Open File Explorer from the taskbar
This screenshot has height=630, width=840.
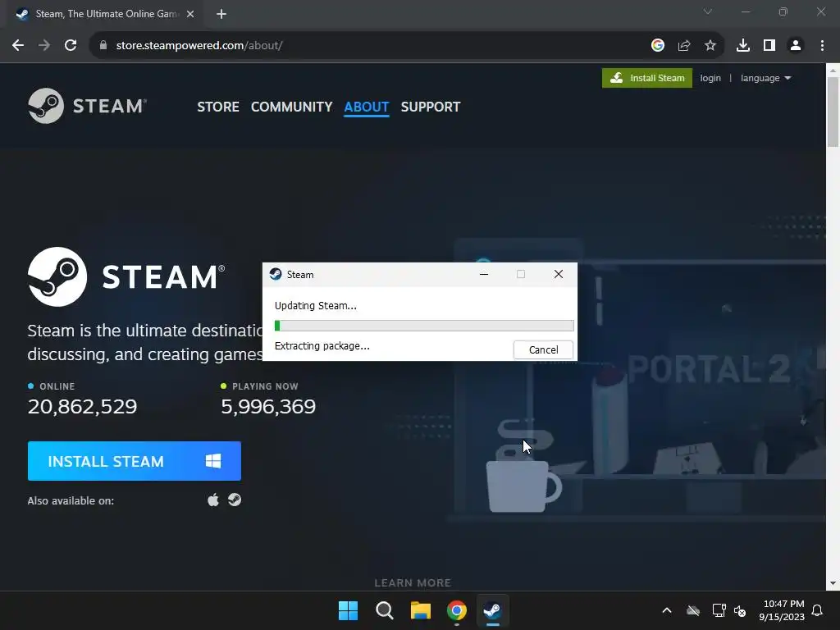tap(421, 610)
